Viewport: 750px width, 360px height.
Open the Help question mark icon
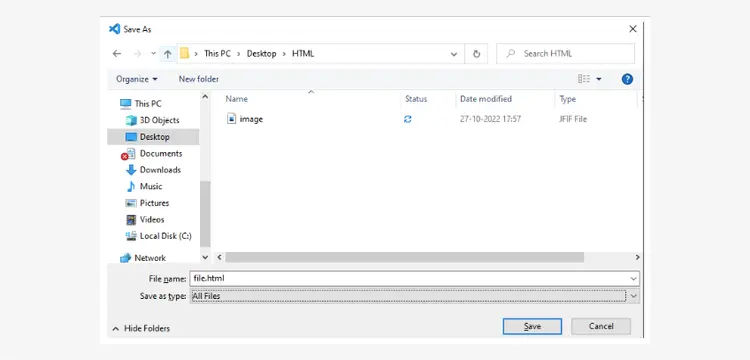627,79
